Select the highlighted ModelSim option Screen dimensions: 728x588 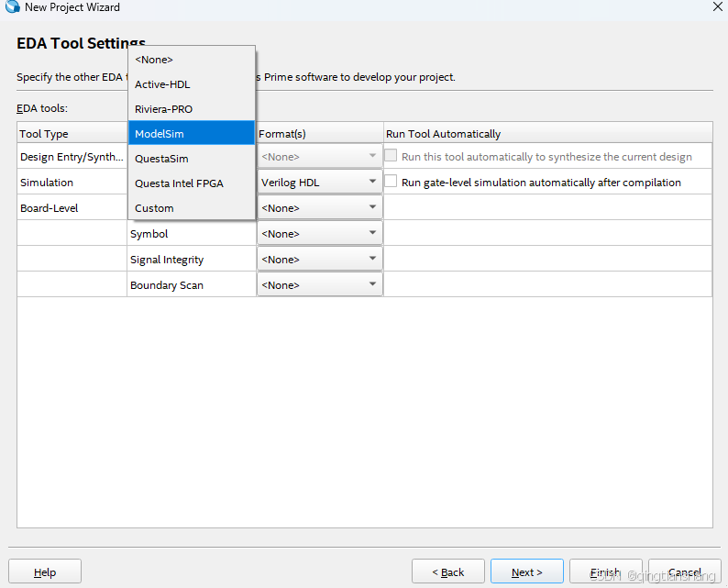tap(192, 134)
